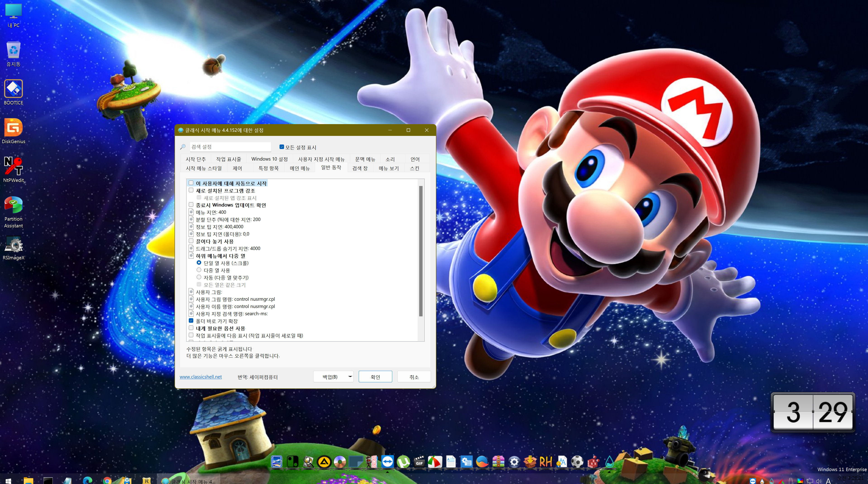Select 단일 열 사용 (스크롤) radio button

(x=199, y=262)
